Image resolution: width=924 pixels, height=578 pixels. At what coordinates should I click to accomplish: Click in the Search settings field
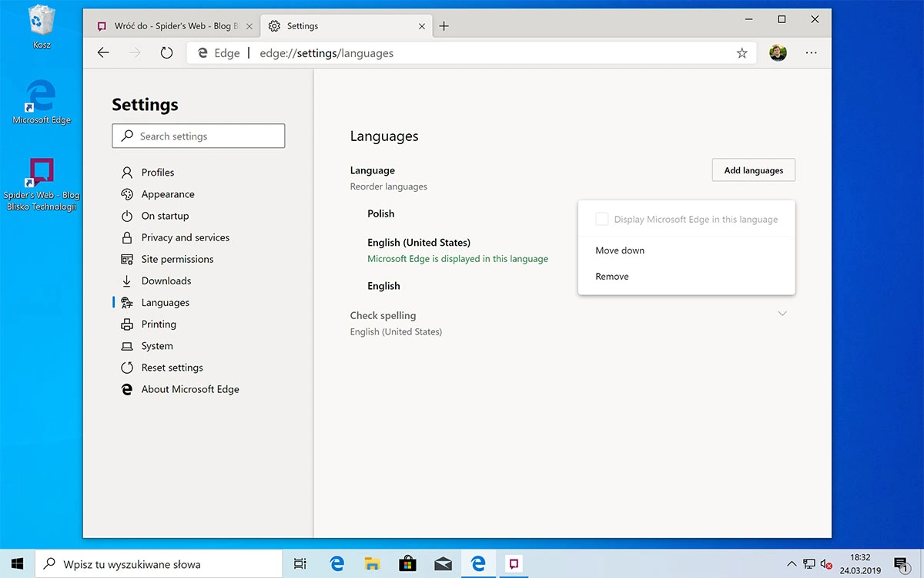click(199, 136)
